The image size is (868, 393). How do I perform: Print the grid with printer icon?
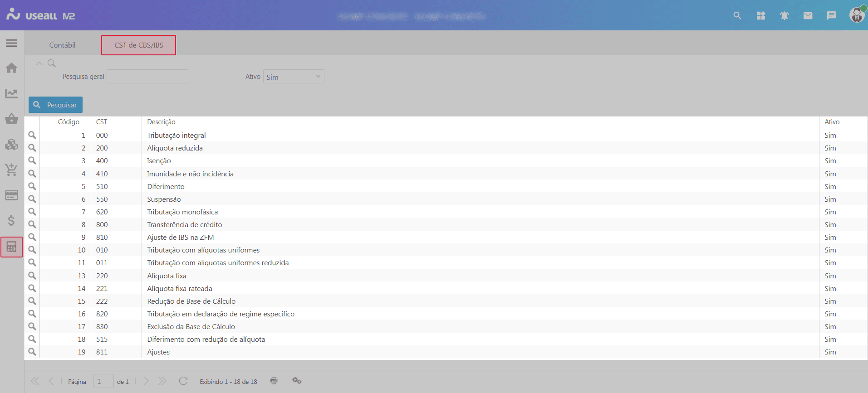274,381
